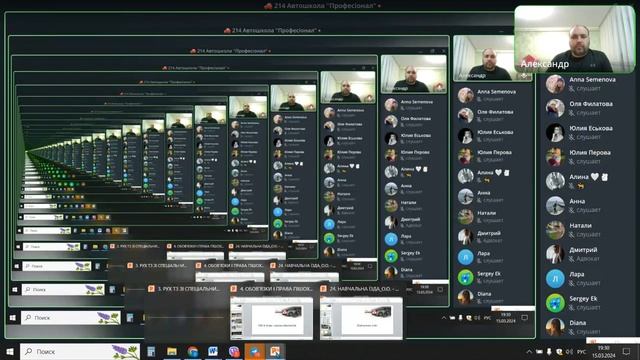Viewport: 640px width, 360px height.
Task: Click Юлия Еськова's avatar in the outermost participant list
Action: pos(556,133)
